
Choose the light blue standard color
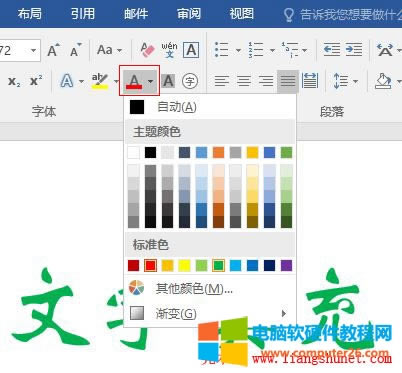pyautogui.click(x=235, y=266)
